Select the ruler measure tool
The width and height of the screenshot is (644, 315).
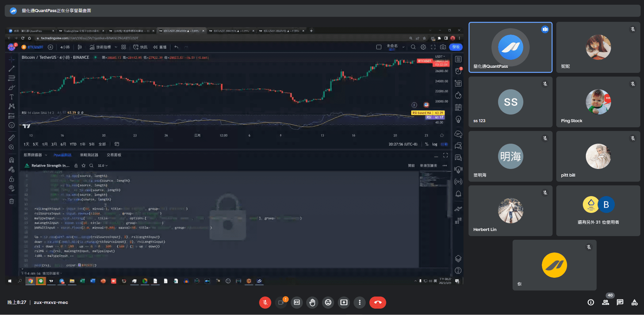point(11,138)
